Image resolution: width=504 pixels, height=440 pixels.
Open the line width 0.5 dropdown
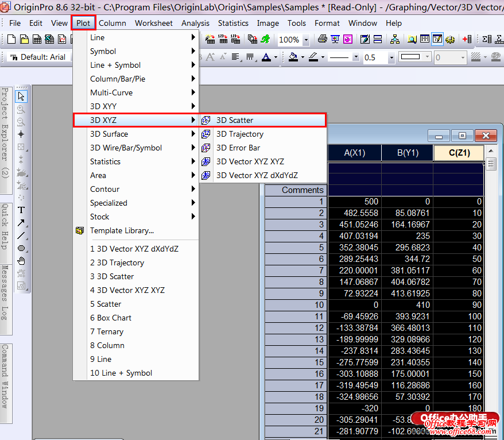pos(391,57)
